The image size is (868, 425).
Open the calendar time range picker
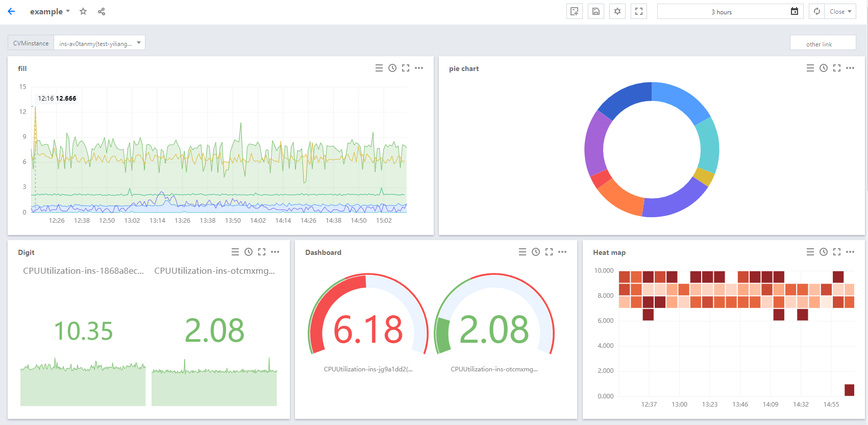click(795, 11)
